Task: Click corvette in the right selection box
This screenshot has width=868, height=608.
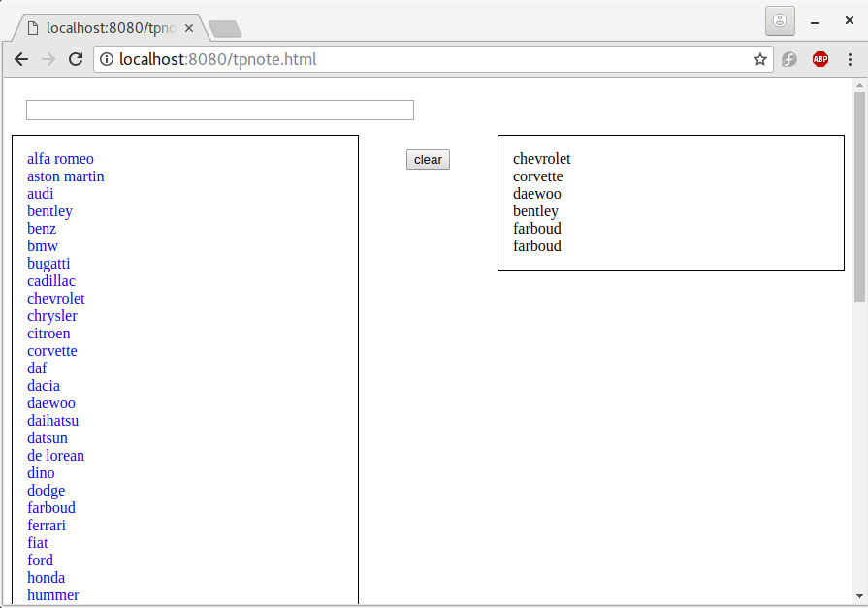Action: [x=537, y=176]
